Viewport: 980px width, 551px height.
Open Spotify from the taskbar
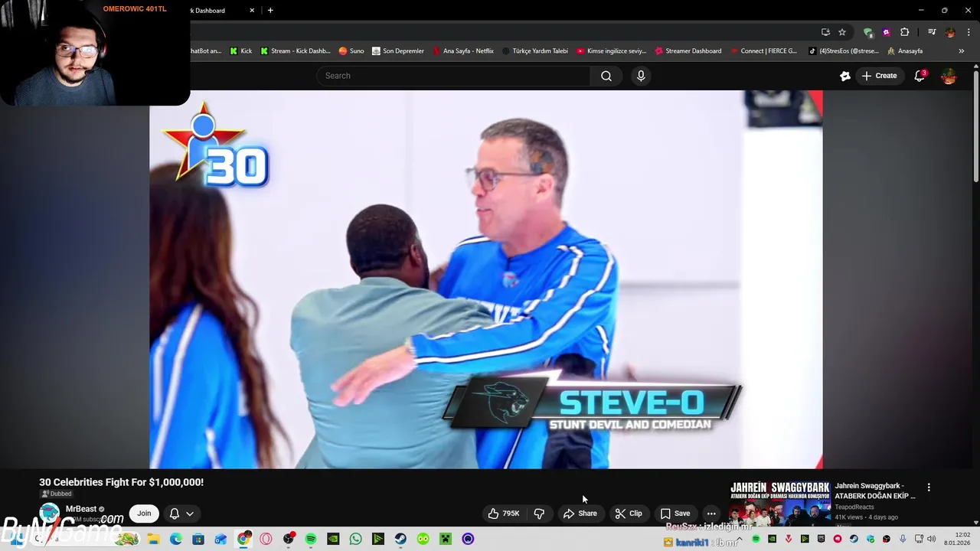[311, 539]
